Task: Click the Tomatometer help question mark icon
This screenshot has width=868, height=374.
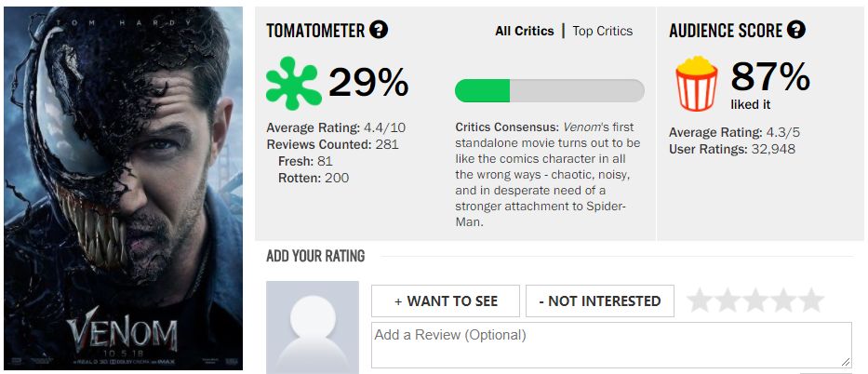Action: 379,30
